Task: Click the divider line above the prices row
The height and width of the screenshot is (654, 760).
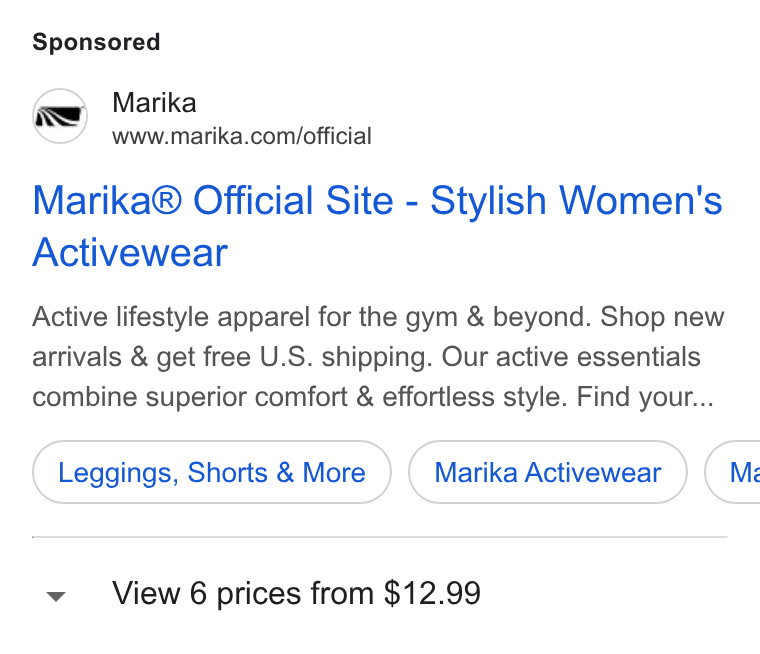Action: [380, 537]
